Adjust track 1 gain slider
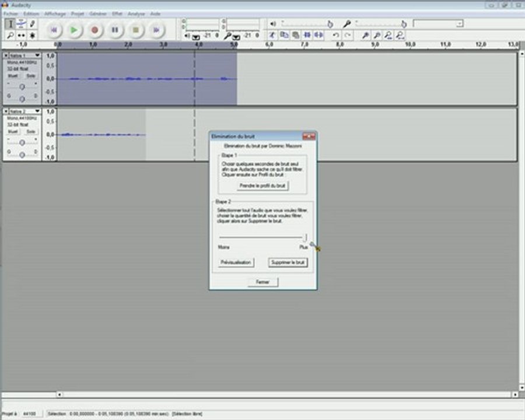Screen dimensions: 525x420 (22, 87)
